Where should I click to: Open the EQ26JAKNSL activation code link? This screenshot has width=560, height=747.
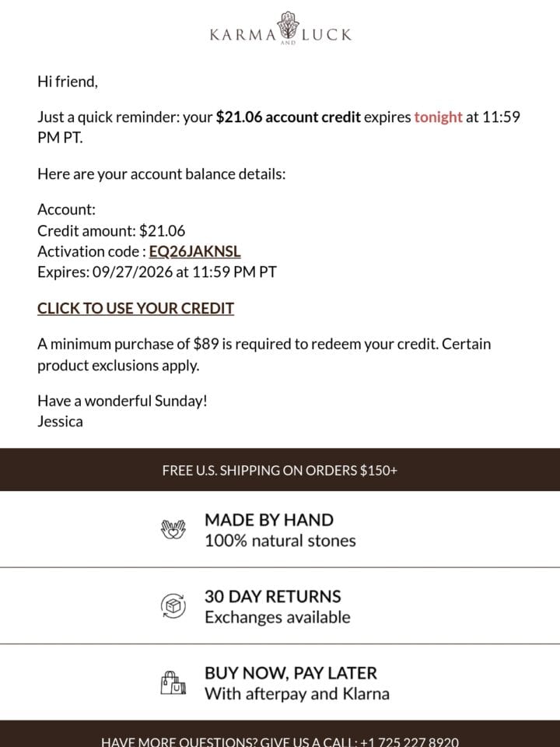point(194,251)
